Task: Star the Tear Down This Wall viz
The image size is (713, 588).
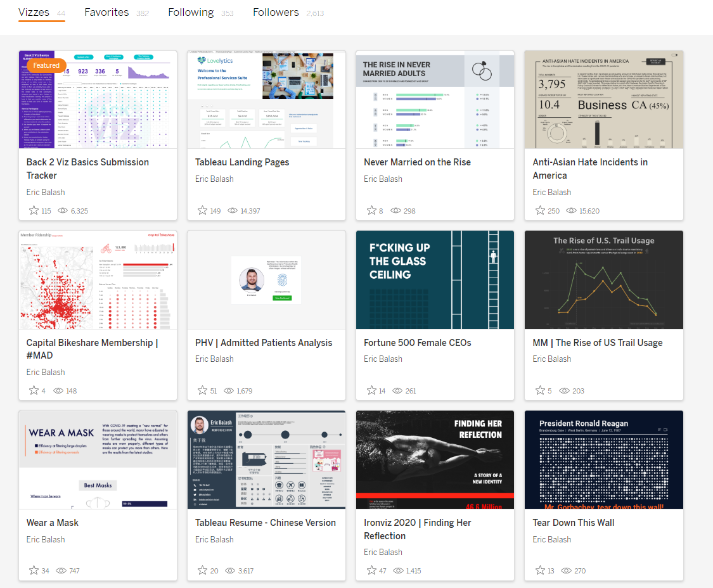Action: [540, 570]
